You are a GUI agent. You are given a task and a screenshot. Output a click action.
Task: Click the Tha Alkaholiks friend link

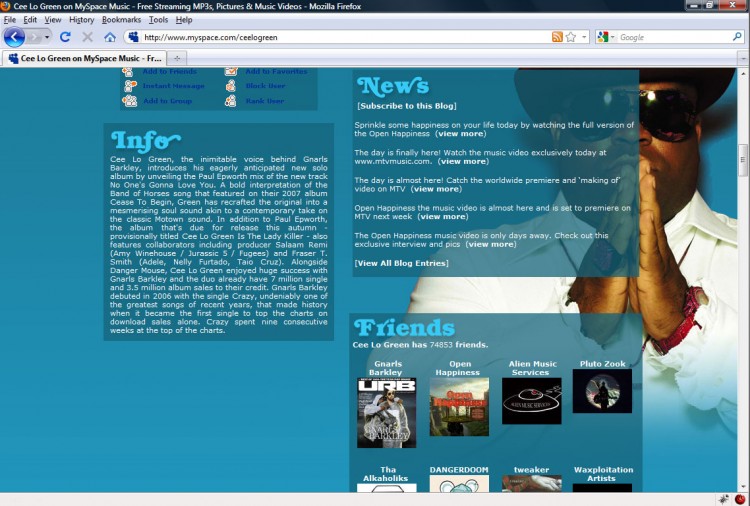386,474
